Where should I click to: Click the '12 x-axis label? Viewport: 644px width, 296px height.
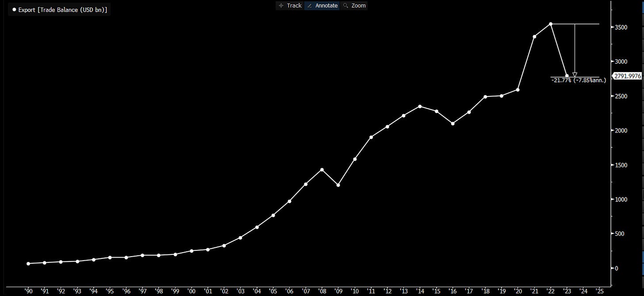387,291
